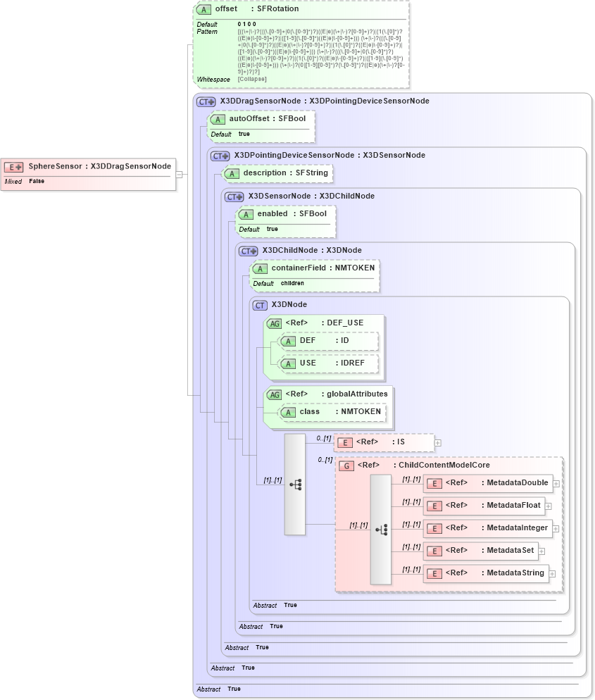Image resolution: width=595 pixels, height=700 pixels.
Task: Click the IS element E icon
Action: (x=345, y=443)
